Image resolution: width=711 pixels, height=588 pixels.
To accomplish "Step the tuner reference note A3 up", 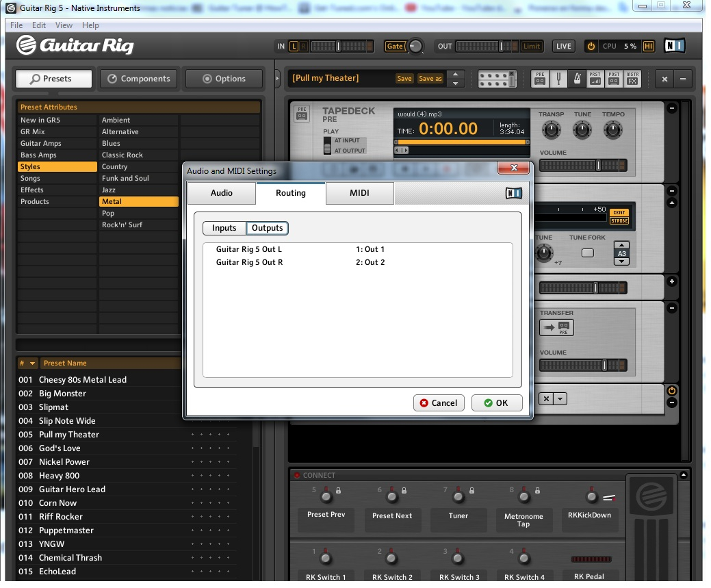I will pyautogui.click(x=621, y=245).
